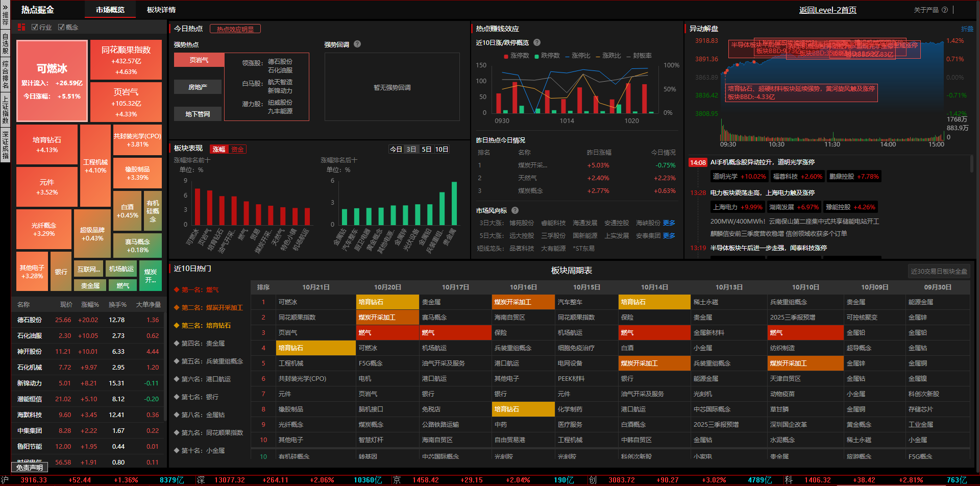Click 近30交易日板块全盘 button
This screenshot has width=980, height=486.
939,271
